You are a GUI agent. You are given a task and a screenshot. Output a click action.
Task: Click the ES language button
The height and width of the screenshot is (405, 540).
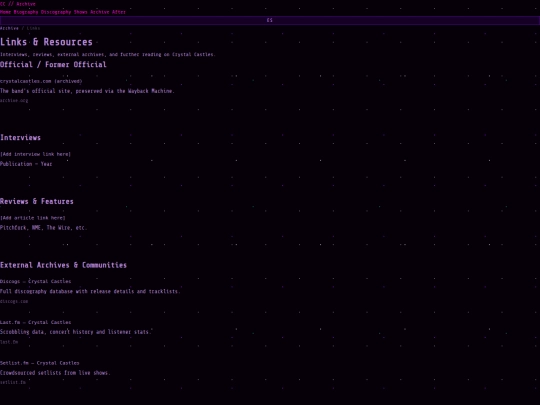tap(270, 20)
